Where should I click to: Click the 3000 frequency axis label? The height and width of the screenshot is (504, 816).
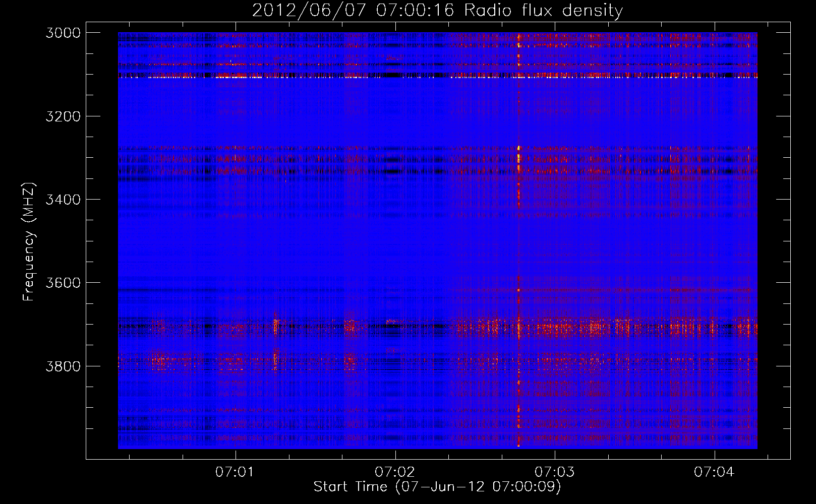click(63, 33)
